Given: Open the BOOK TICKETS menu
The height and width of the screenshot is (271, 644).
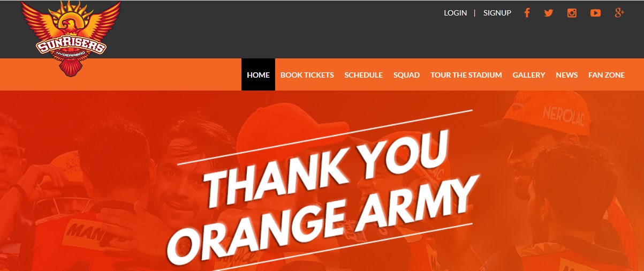Looking at the screenshot, I should (x=307, y=75).
